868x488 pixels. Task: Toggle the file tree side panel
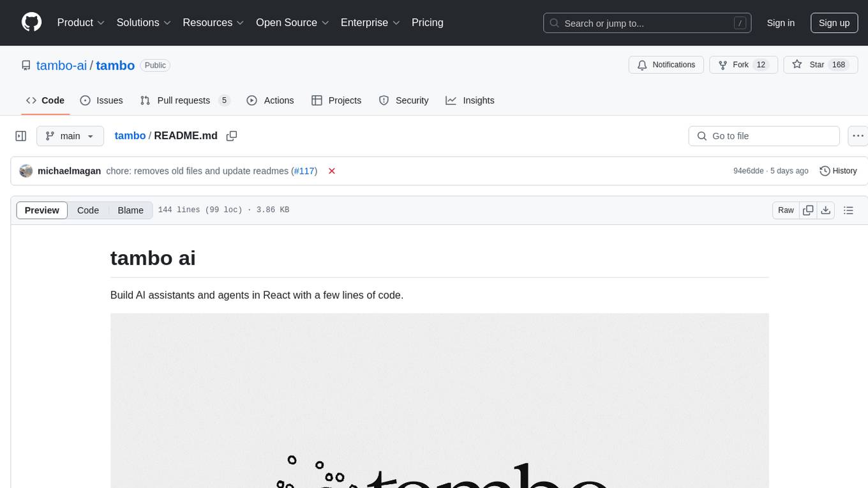[21, 136]
